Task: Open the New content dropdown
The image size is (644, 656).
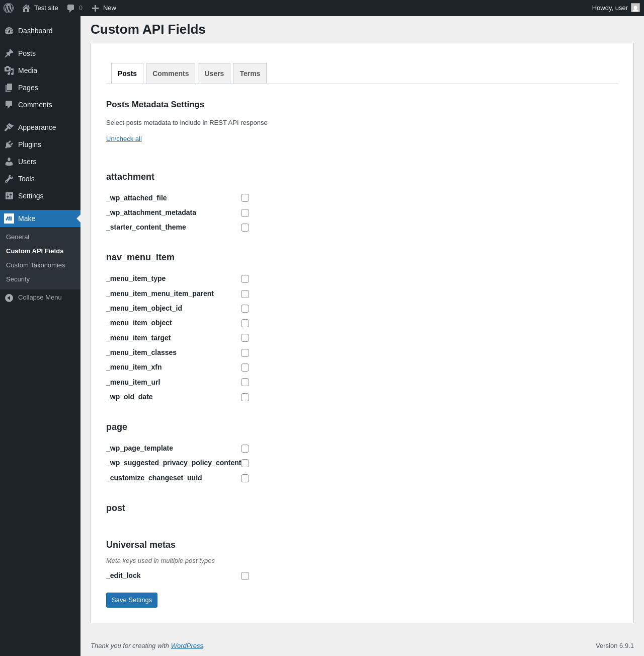Action: pyautogui.click(x=104, y=8)
